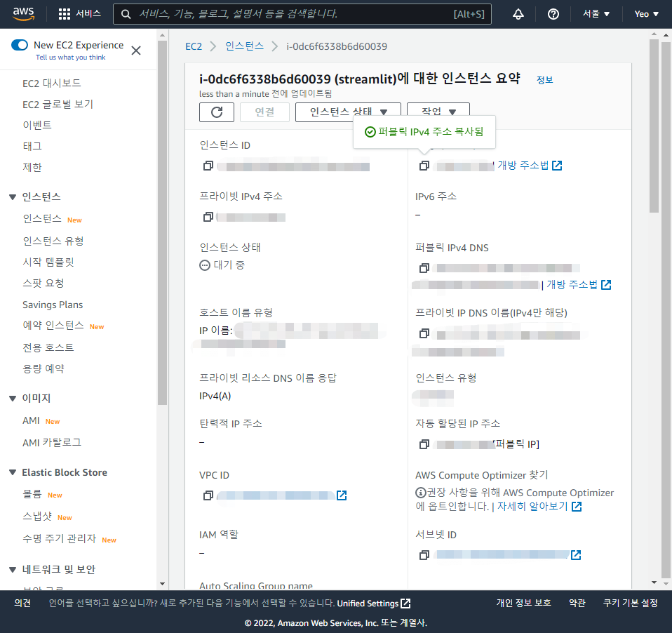Collapse the Elastic Block Store section
This screenshot has width=672, height=633.
click(13, 472)
